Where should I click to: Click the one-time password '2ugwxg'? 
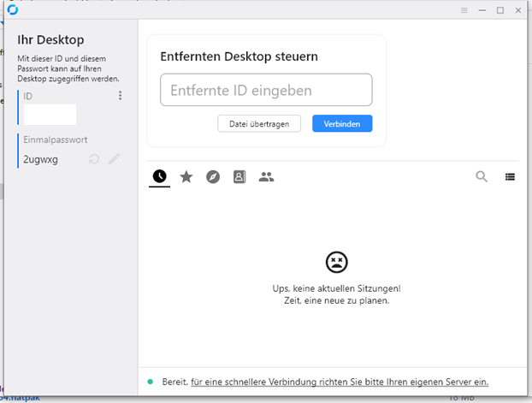click(x=41, y=159)
